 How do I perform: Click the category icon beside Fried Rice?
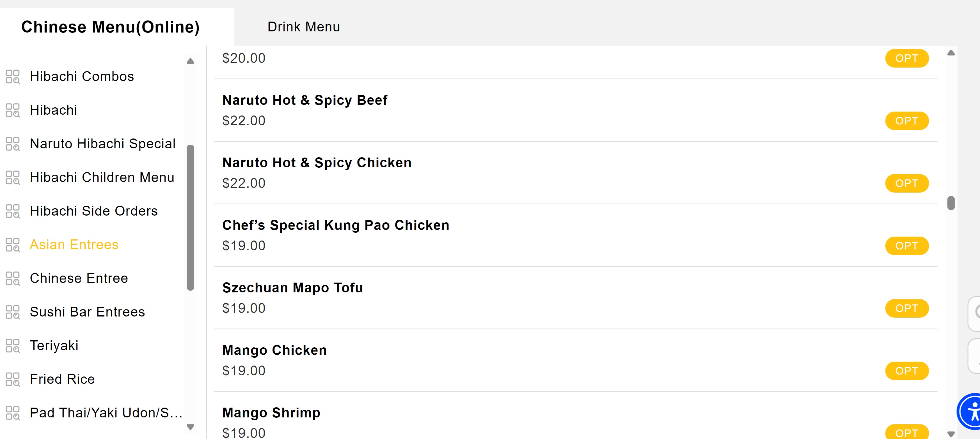pyautogui.click(x=13, y=379)
